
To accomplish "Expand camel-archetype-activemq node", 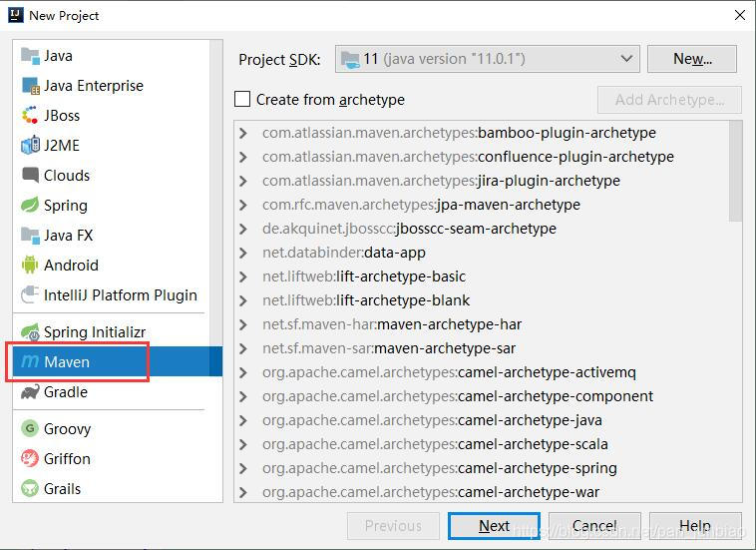I will (243, 372).
